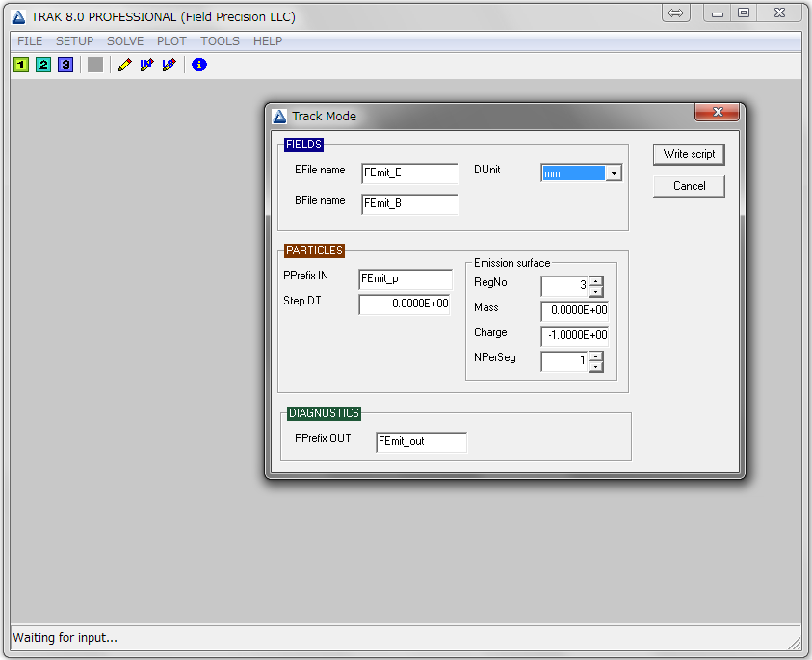
Task: Click the Cancel button
Action: pos(689,186)
